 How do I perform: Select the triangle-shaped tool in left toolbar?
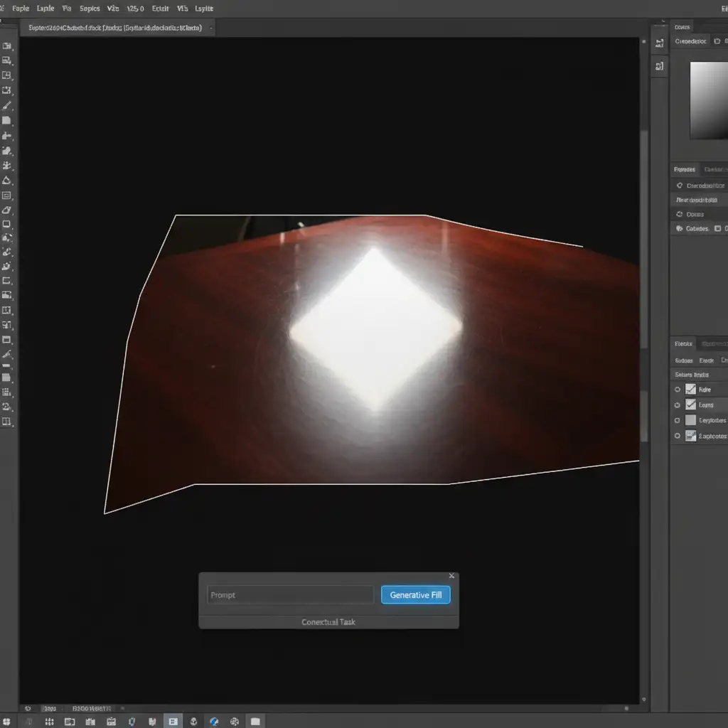pyautogui.click(x=7, y=181)
